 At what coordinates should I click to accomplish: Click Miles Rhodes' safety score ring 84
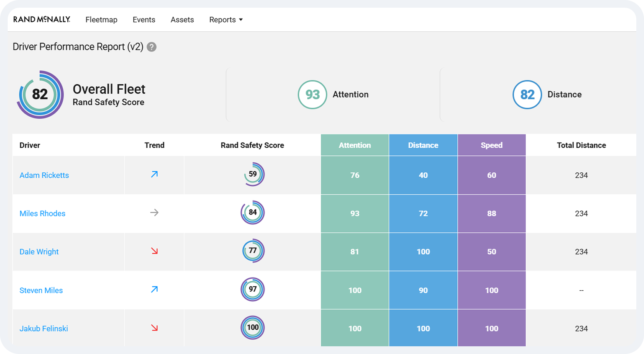(253, 213)
